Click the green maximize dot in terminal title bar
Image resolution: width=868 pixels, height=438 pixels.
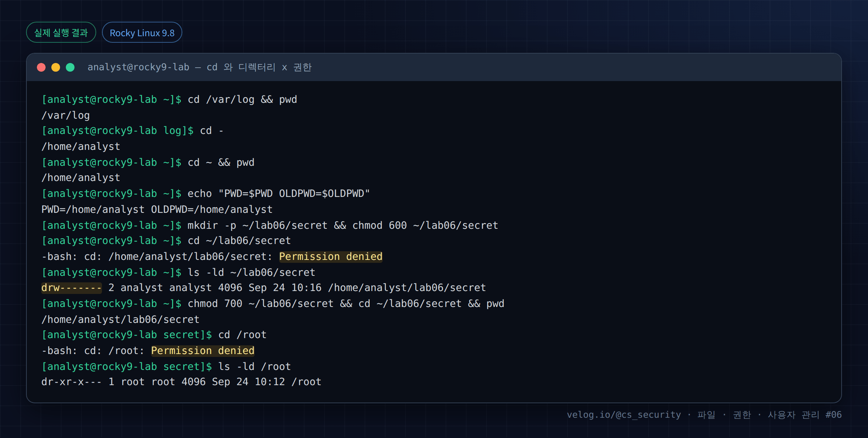(x=70, y=67)
